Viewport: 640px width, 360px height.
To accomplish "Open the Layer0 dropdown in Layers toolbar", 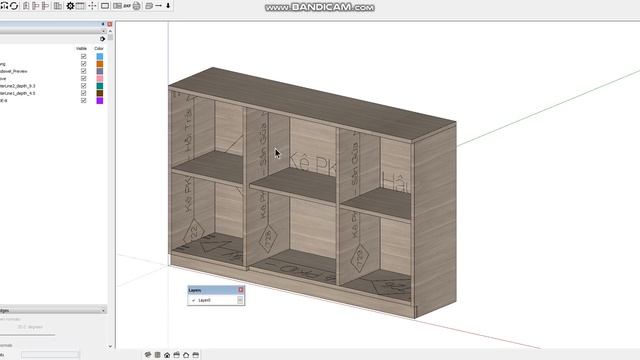I will (x=240, y=300).
